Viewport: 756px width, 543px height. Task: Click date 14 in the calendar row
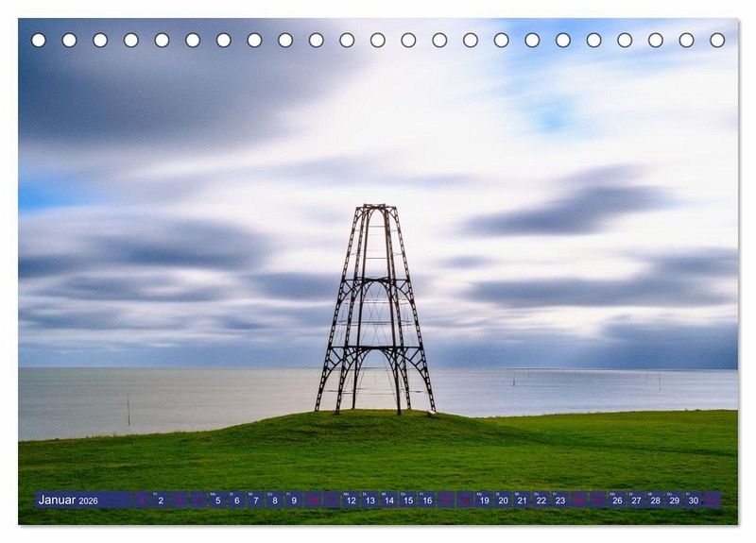[x=388, y=501]
